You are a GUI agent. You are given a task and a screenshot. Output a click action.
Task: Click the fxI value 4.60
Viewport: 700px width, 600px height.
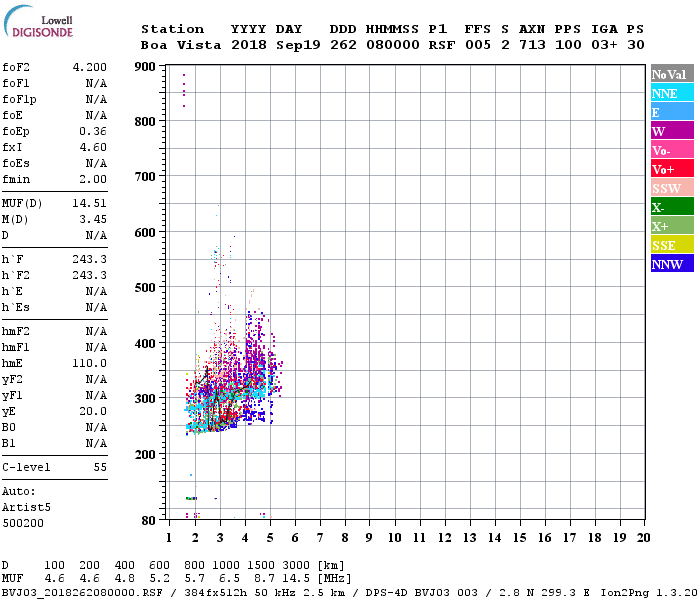coord(93,147)
